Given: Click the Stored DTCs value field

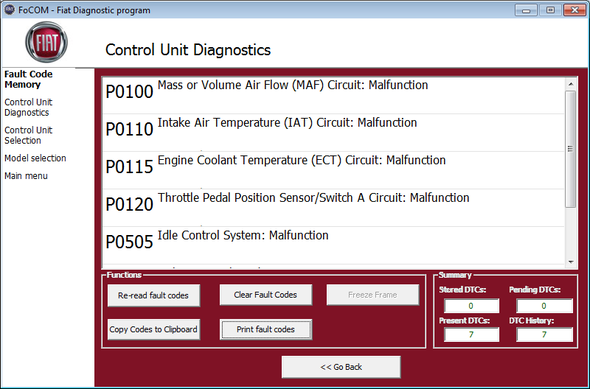Looking at the screenshot, I should click(471, 306).
